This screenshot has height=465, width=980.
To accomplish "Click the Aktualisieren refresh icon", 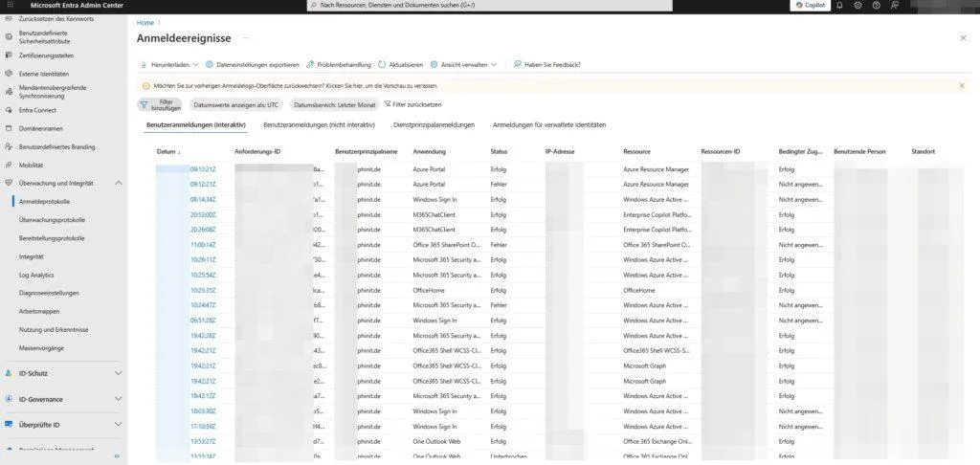I will pyautogui.click(x=383, y=64).
